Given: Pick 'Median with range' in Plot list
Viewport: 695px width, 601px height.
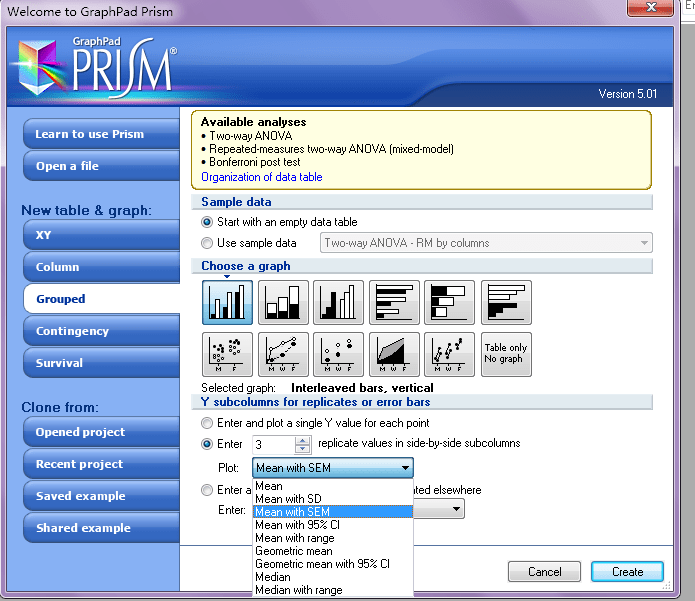Looking at the screenshot, I should (x=298, y=590).
